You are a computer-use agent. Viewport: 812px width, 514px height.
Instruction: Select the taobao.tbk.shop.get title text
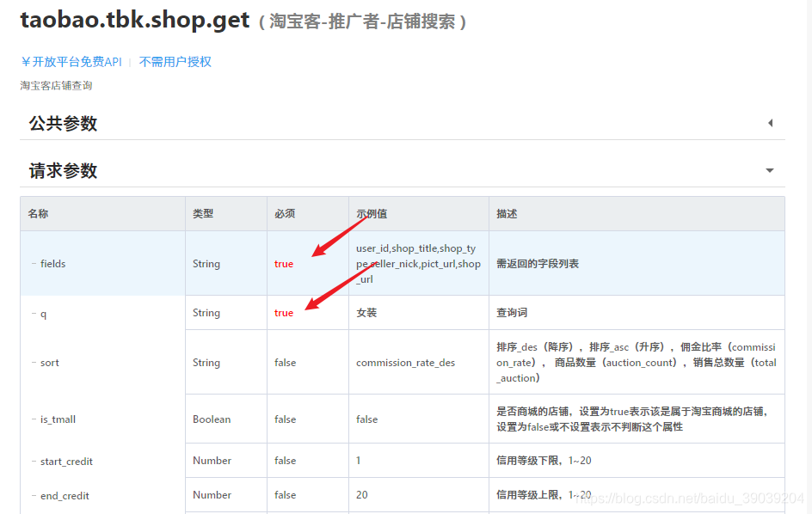pyautogui.click(x=135, y=20)
